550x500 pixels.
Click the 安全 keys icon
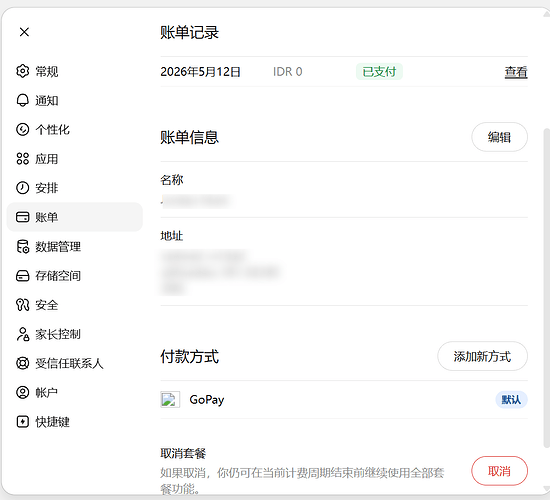[x=22, y=305]
